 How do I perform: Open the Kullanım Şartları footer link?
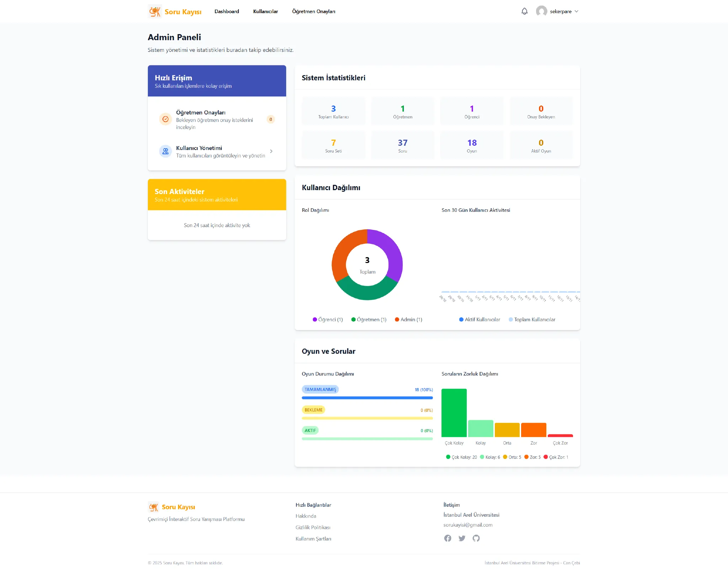[x=313, y=539]
